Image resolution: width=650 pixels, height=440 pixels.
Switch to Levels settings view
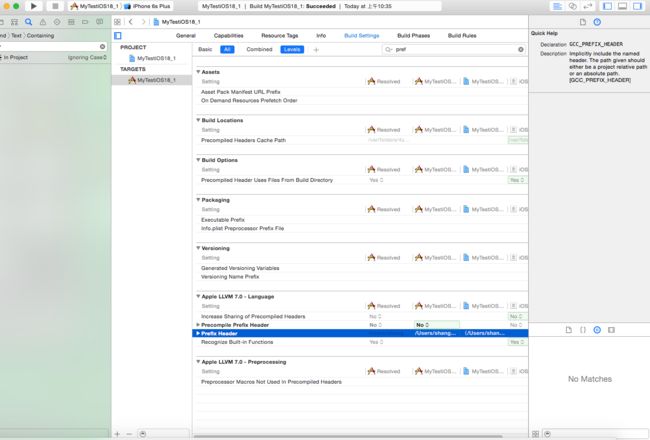click(292, 49)
